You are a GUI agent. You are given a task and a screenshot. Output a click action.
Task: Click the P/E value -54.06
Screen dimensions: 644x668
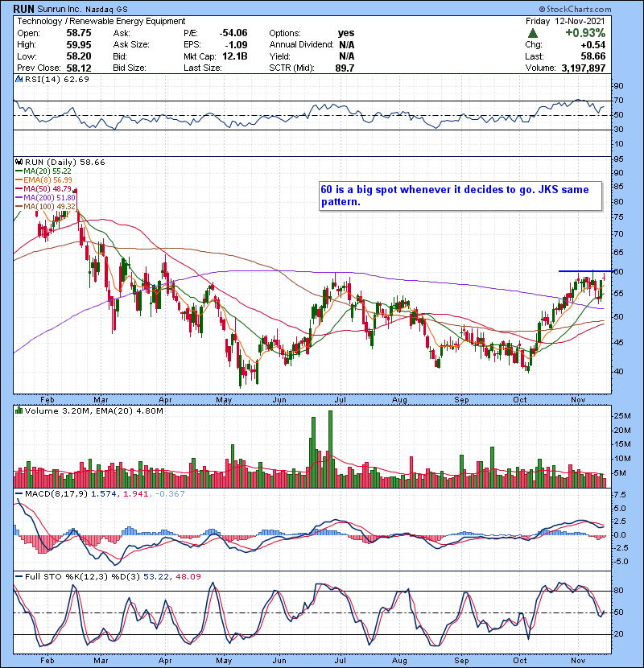(x=233, y=33)
